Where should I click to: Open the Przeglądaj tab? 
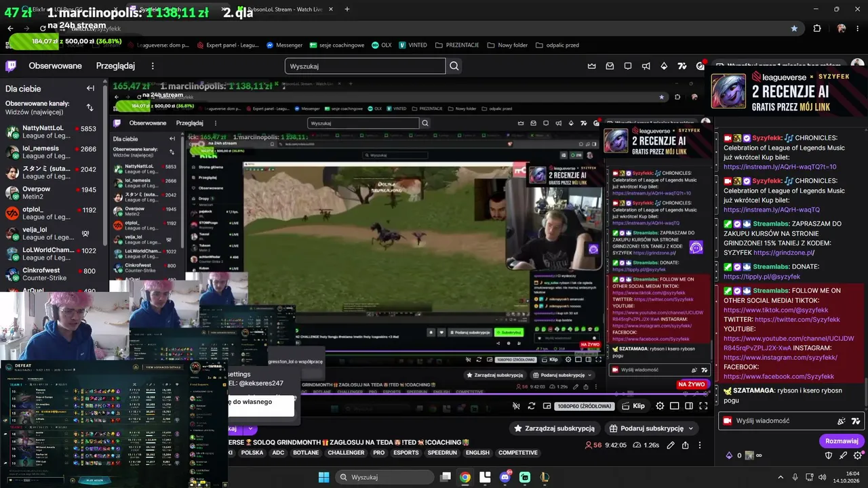pyautogui.click(x=115, y=66)
